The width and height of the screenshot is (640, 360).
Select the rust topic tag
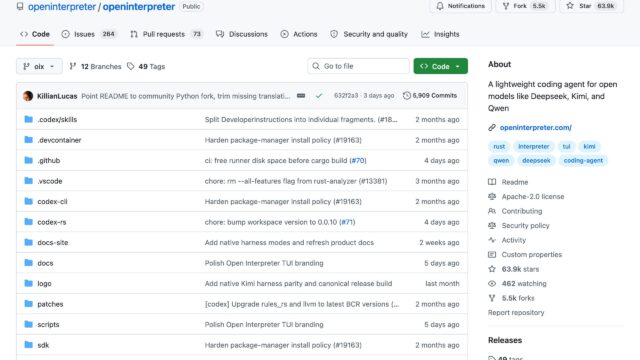(499, 146)
